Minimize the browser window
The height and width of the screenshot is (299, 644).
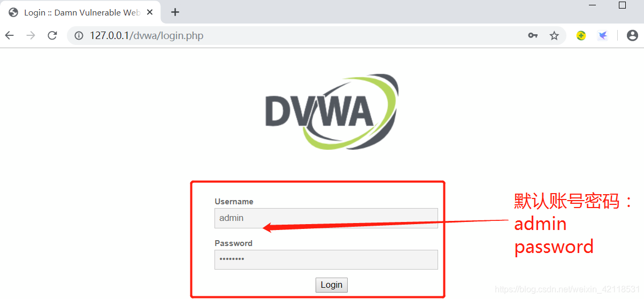point(593,5)
